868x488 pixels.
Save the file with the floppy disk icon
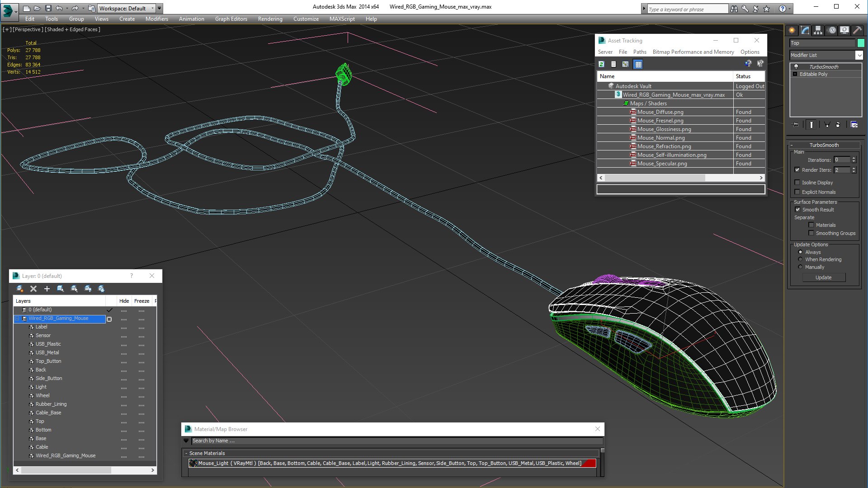[x=48, y=8]
